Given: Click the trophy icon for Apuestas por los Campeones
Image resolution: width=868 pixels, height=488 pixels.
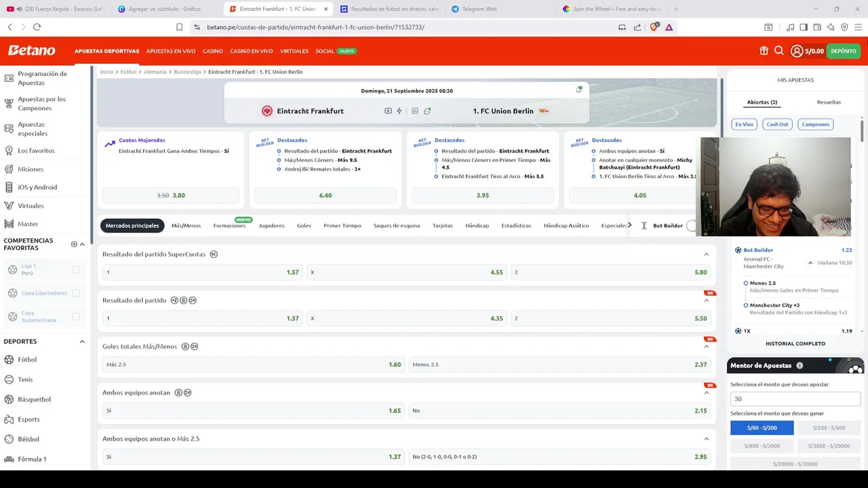Looking at the screenshot, I should click(x=9, y=103).
